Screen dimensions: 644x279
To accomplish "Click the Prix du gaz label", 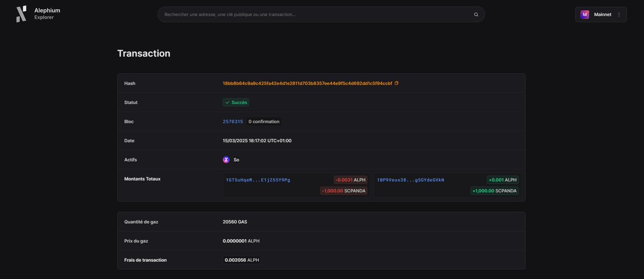I will coord(137,241).
